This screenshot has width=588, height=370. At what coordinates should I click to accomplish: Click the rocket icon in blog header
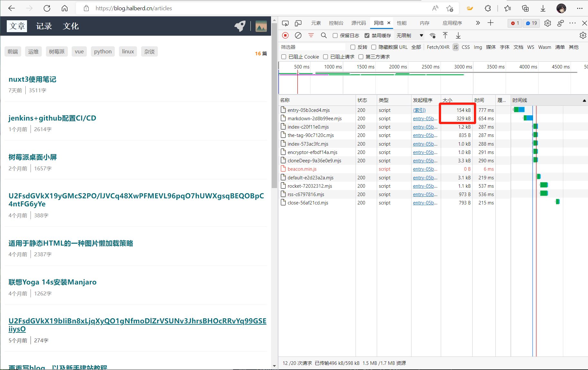[240, 26]
